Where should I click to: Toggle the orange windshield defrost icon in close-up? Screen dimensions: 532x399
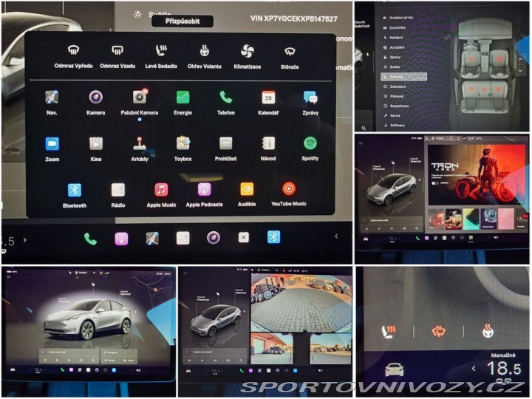pyautogui.click(x=439, y=332)
